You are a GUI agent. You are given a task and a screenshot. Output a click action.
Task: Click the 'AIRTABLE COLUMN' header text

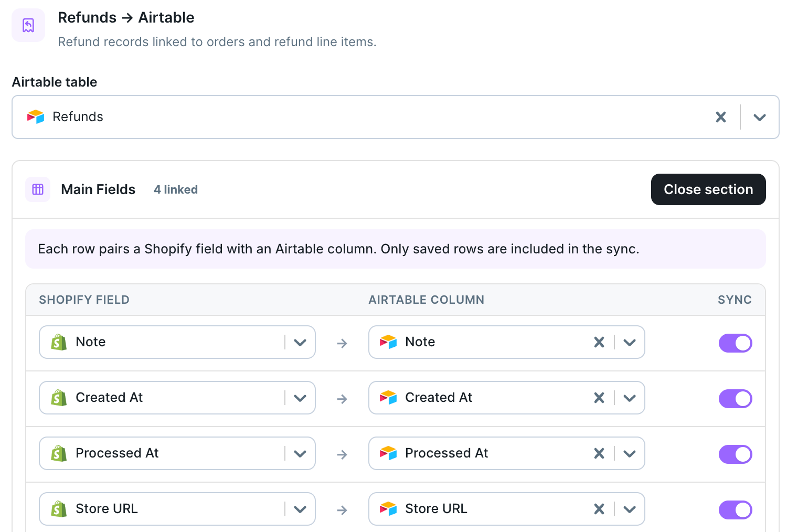tap(426, 300)
